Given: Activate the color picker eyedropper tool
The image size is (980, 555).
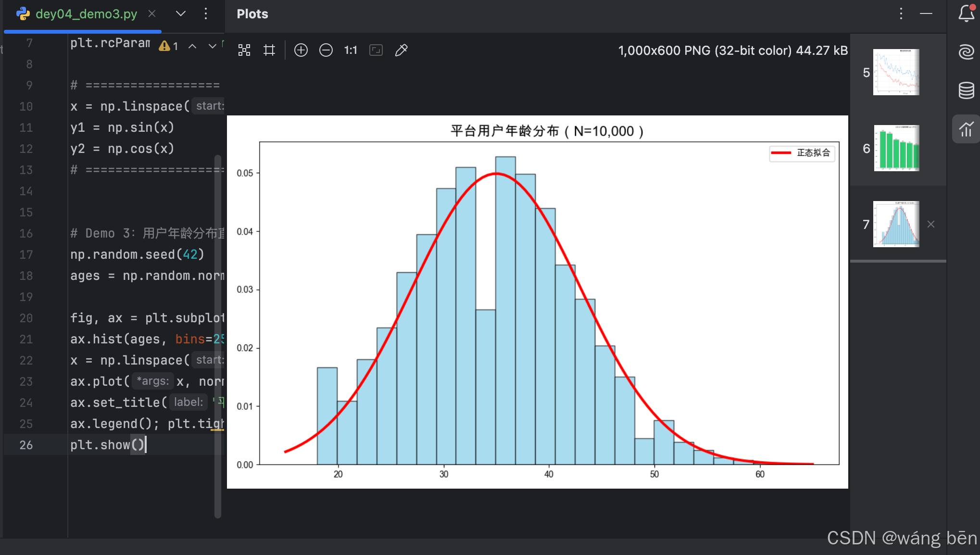Looking at the screenshot, I should (401, 50).
